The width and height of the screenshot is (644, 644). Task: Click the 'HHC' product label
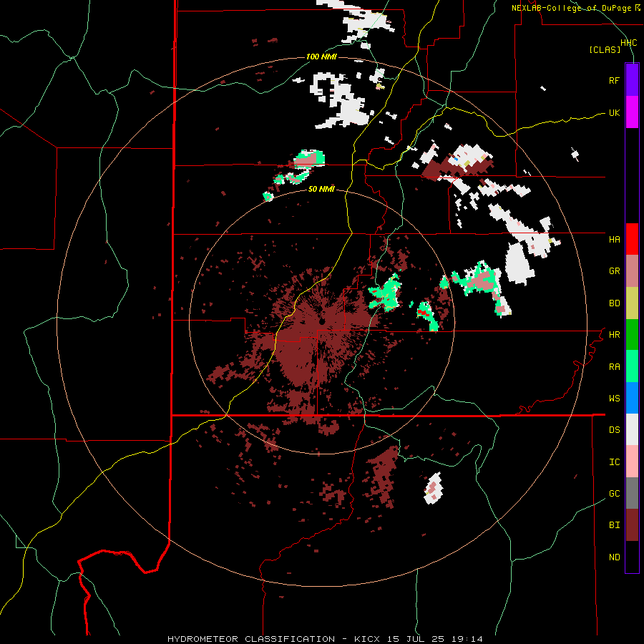[628, 43]
